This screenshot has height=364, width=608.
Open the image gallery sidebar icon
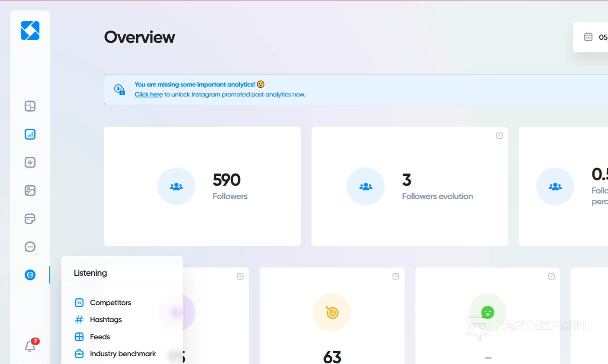coord(30,190)
